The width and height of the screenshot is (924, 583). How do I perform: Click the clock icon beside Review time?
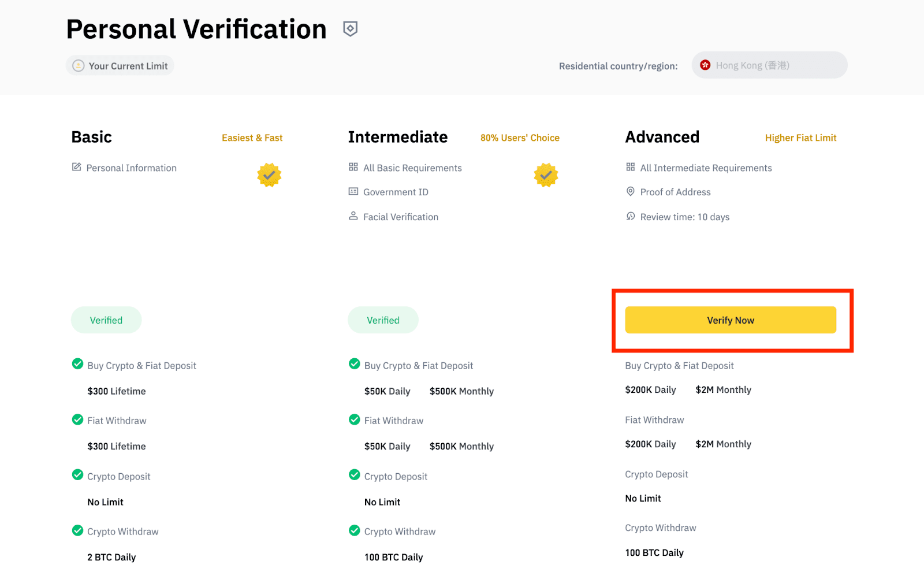(631, 216)
